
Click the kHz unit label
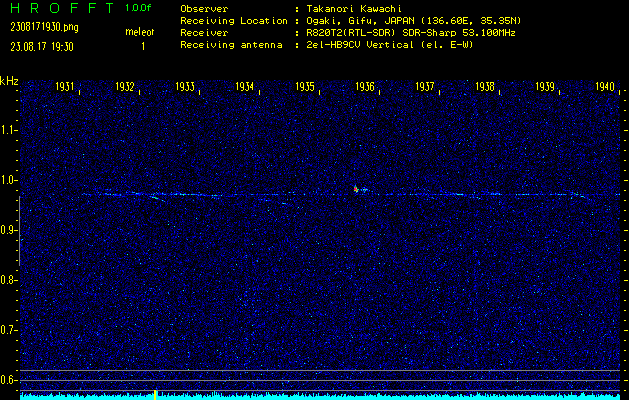(x=9, y=81)
